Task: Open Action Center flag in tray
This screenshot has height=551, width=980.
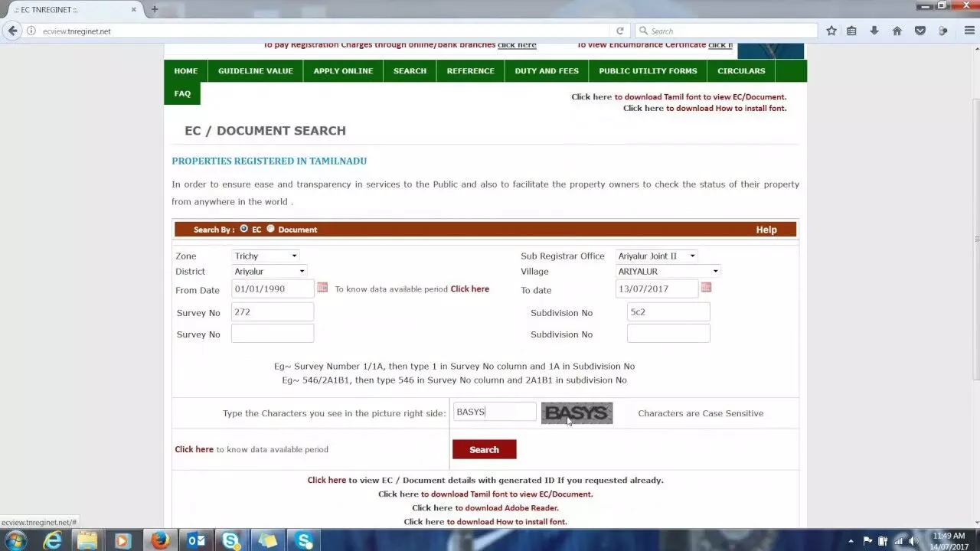Action: pos(867,541)
